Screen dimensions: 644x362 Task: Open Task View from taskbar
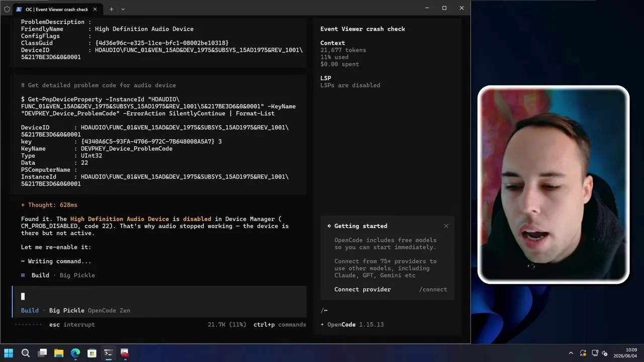tap(42, 353)
